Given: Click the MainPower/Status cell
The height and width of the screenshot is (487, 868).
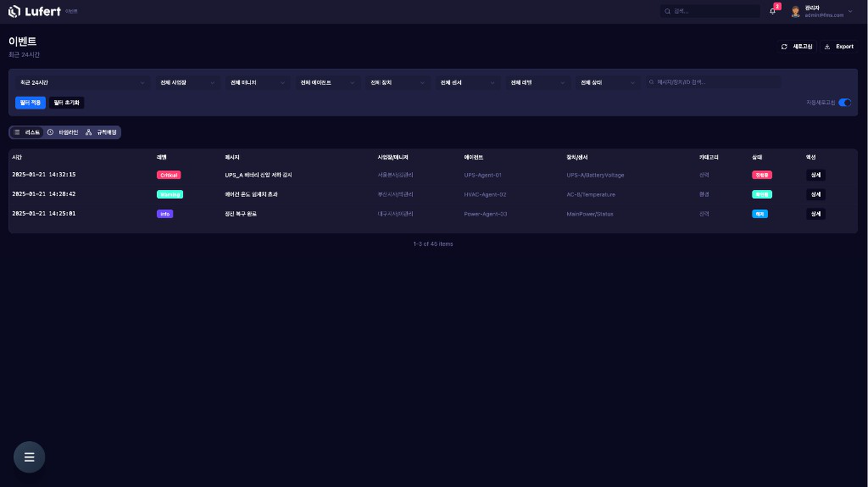Looking at the screenshot, I should [590, 214].
